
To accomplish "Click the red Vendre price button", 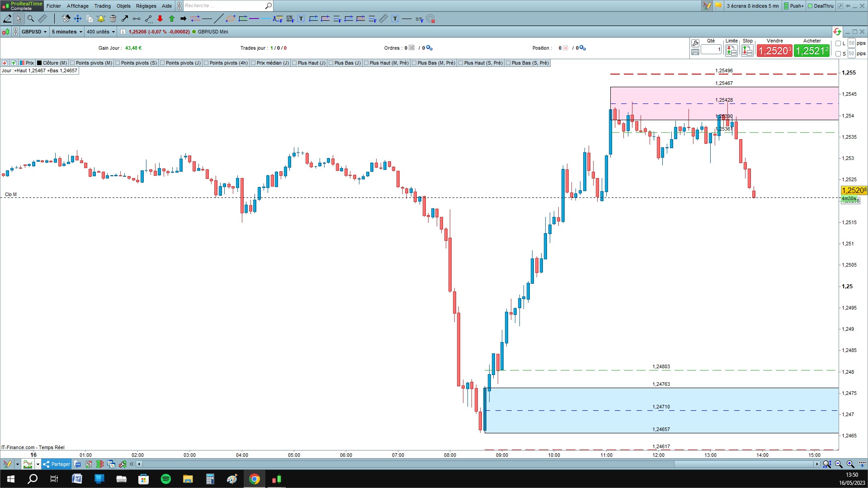I will (x=774, y=51).
